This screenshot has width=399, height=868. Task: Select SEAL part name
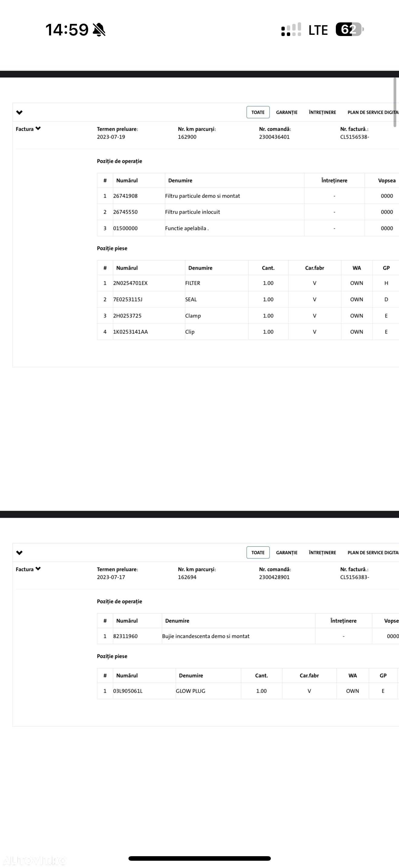click(191, 299)
